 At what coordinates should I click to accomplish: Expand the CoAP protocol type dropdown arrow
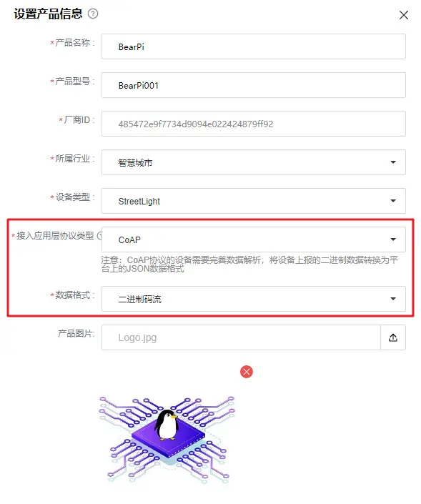(392, 239)
